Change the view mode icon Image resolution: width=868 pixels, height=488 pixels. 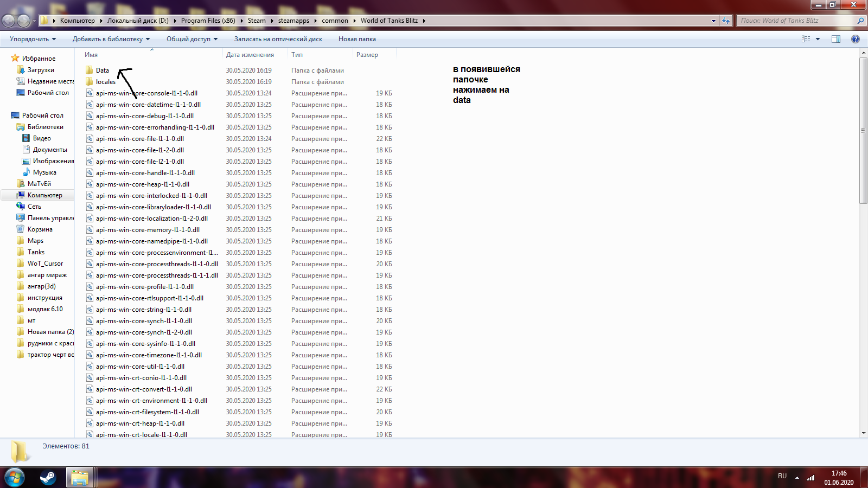point(806,39)
